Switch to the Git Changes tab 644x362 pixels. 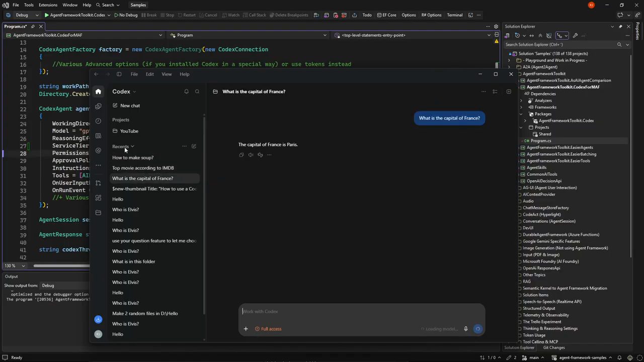[x=554, y=347]
